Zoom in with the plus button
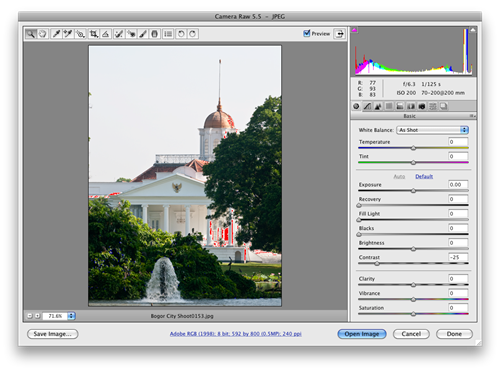 [37, 316]
